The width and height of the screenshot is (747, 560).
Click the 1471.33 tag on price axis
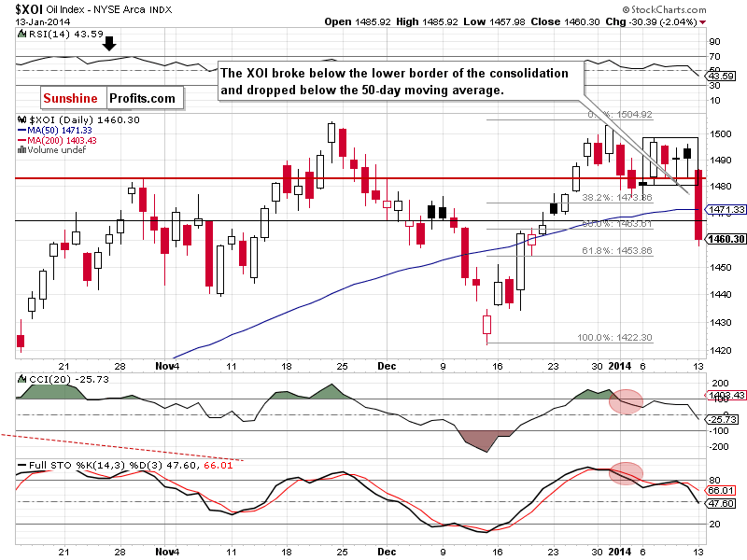coord(726,209)
